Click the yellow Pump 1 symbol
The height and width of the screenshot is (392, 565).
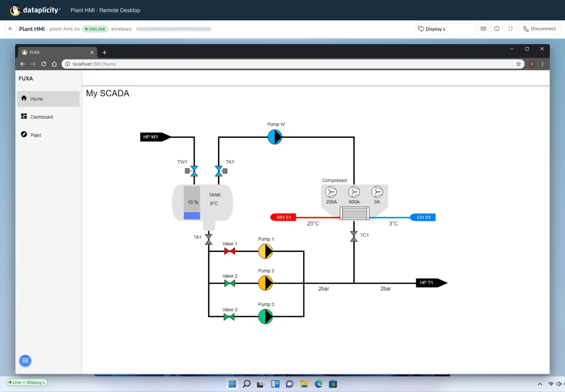(266, 251)
